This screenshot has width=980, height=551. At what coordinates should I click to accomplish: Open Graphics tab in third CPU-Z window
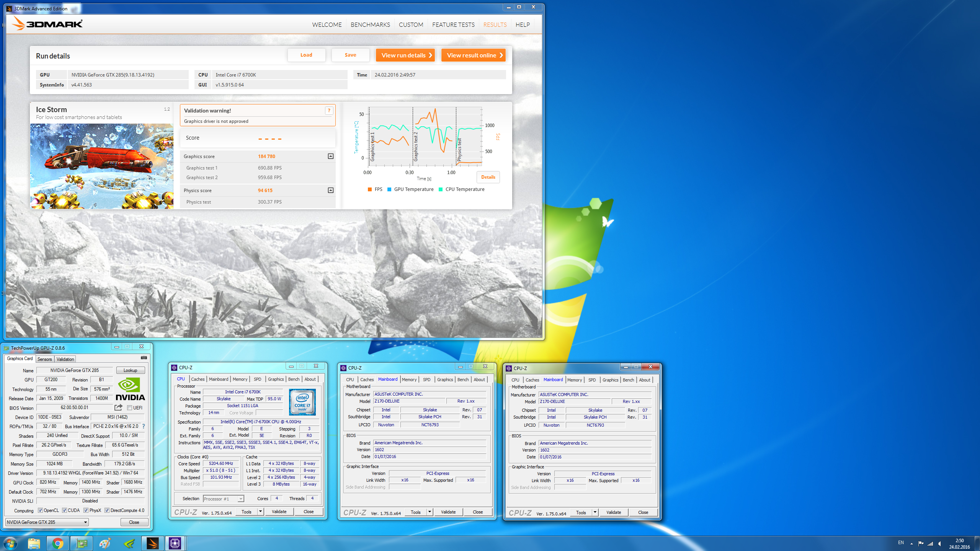pyautogui.click(x=610, y=380)
